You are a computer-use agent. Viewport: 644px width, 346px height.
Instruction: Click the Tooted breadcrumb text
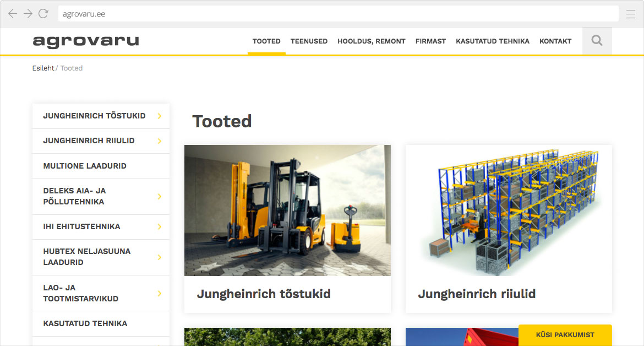tap(72, 68)
